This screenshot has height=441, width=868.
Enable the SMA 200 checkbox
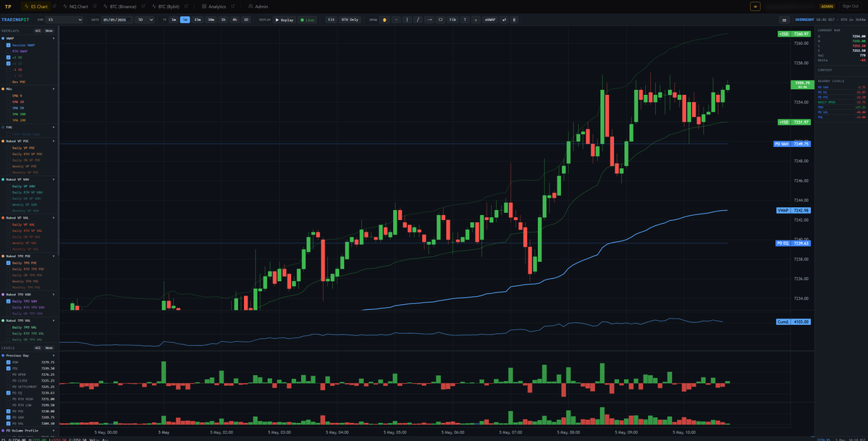pyautogui.click(x=8, y=120)
